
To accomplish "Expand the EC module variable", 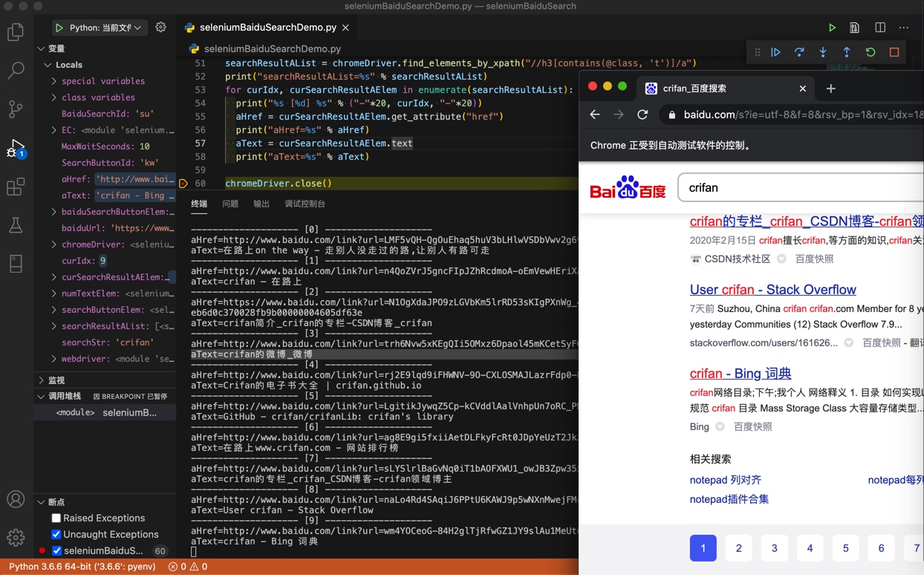I will [54, 130].
